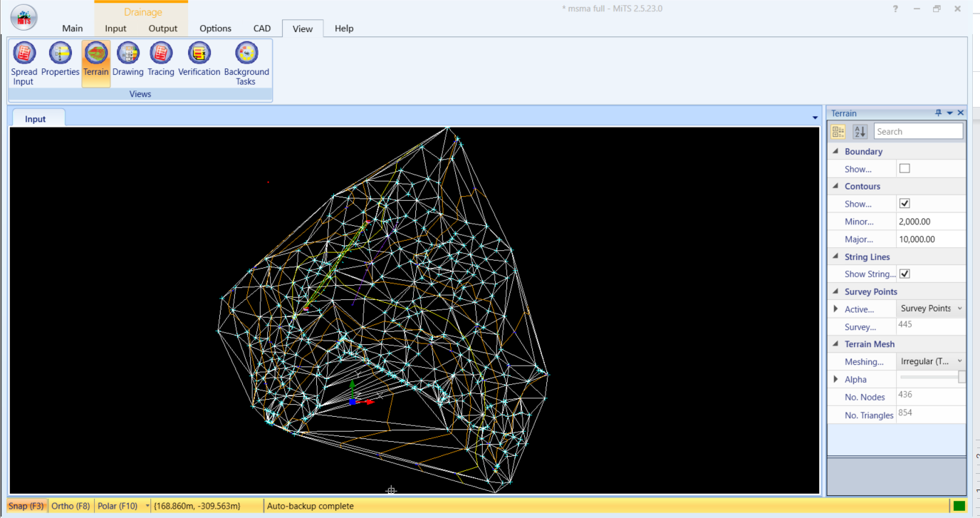The height and width of the screenshot is (518, 980).
Task: Uncheck the Show String Lines checkbox
Action: point(905,274)
